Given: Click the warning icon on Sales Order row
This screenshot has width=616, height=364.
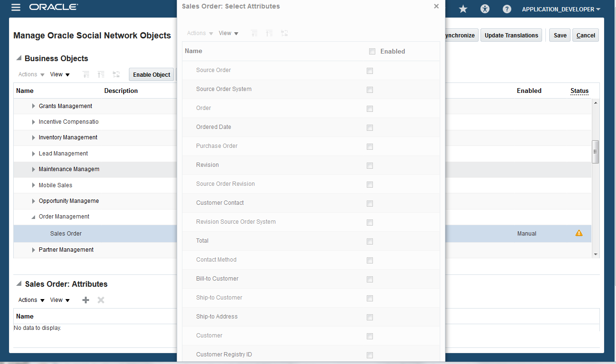Looking at the screenshot, I should pyautogui.click(x=579, y=233).
